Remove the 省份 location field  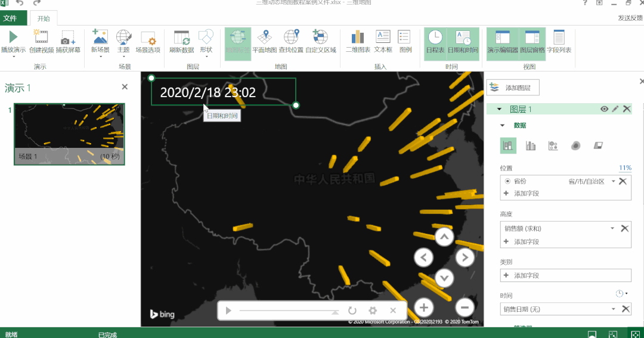[x=623, y=181]
